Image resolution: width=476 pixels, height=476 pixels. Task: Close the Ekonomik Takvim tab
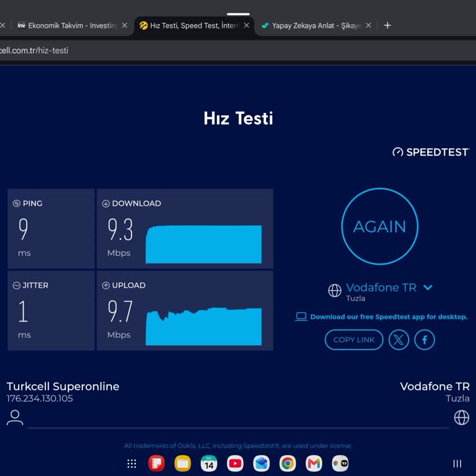[125, 25]
